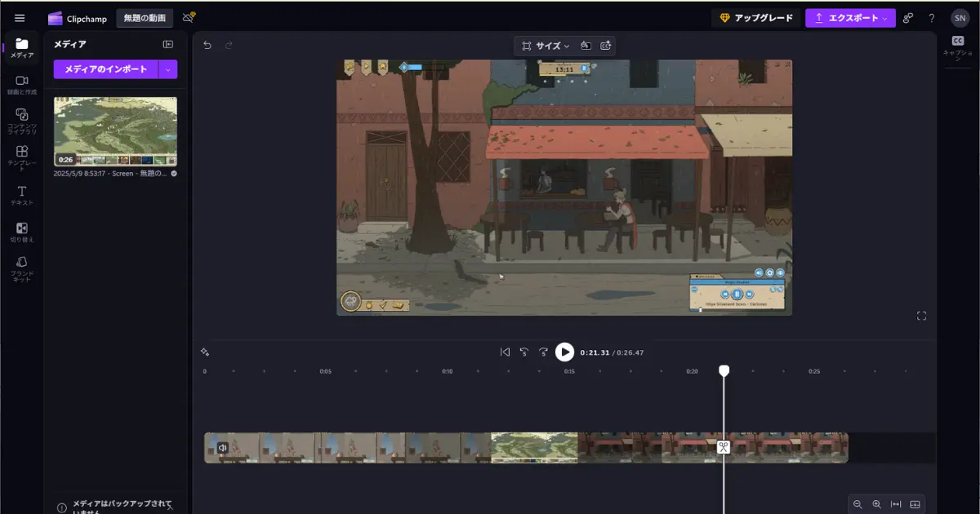Click the media file name 2025/5/9 8:53:17
980x514 pixels.
(x=110, y=174)
